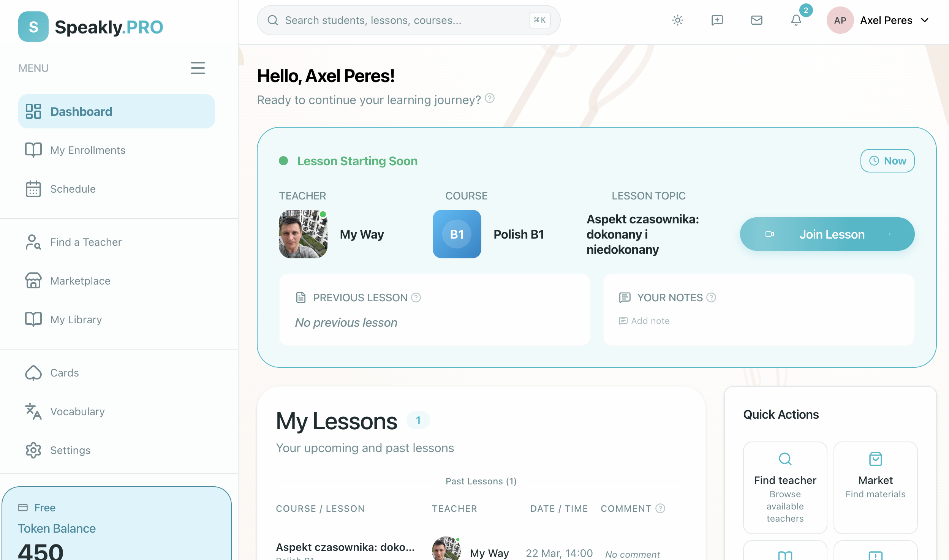This screenshot has width=949, height=560.
Task: Expand Axel Peres account dropdown
Action: point(925,20)
